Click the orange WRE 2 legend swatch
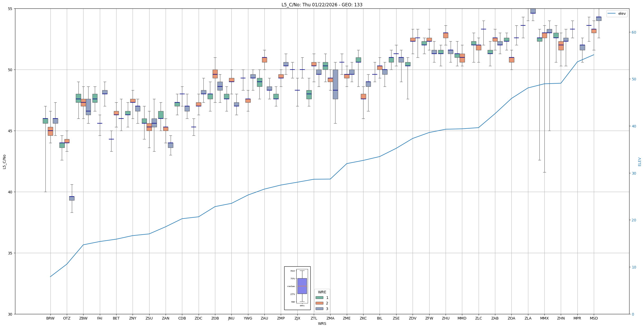The width and height of the screenshot is (644, 328). point(319,303)
